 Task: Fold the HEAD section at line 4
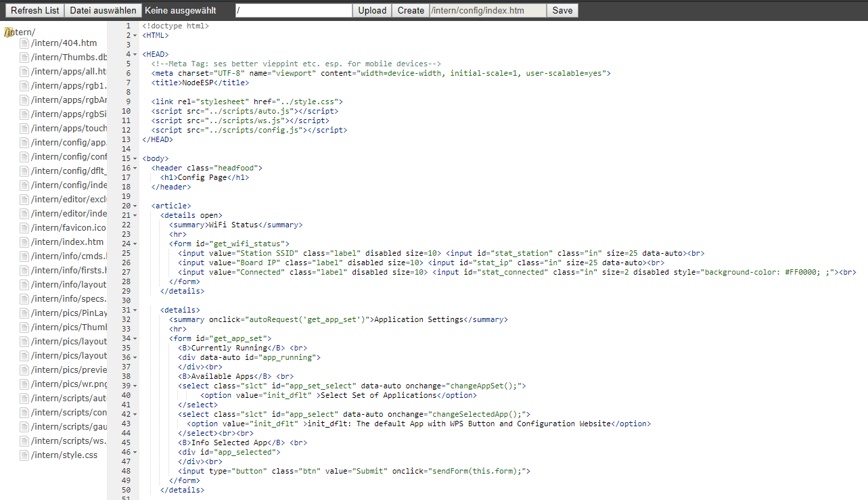[135, 54]
